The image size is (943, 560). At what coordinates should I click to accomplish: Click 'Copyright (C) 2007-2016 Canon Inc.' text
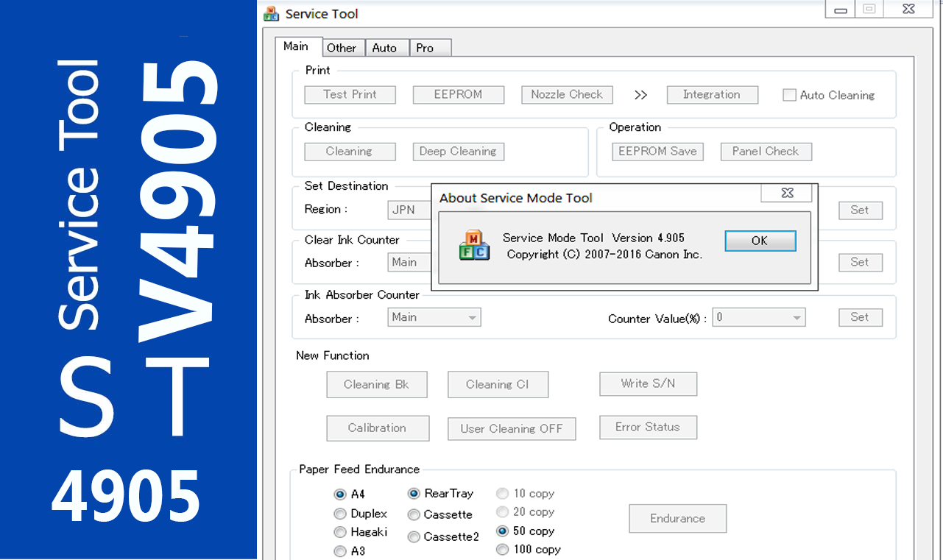click(x=605, y=255)
